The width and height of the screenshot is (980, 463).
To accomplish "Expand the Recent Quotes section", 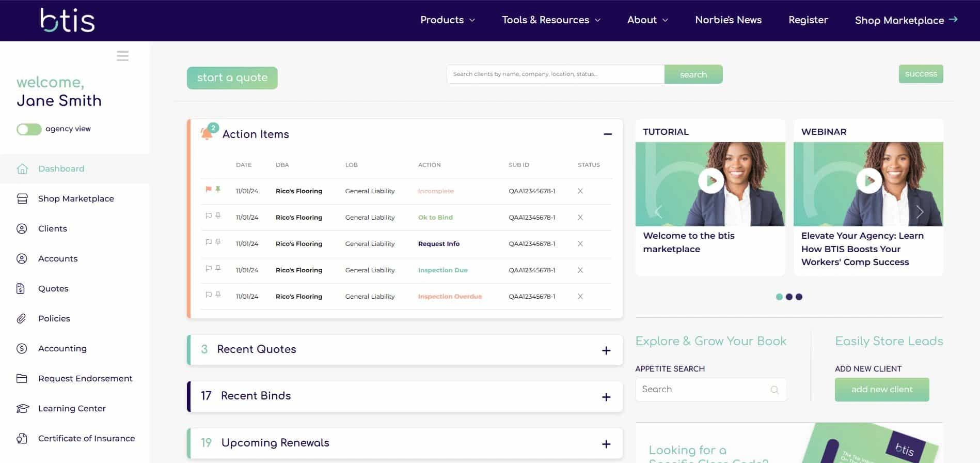I will click(x=606, y=351).
